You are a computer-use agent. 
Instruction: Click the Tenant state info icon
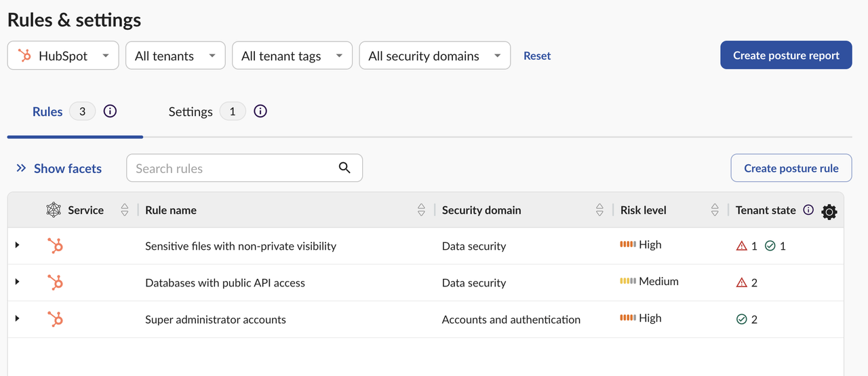point(808,210)
